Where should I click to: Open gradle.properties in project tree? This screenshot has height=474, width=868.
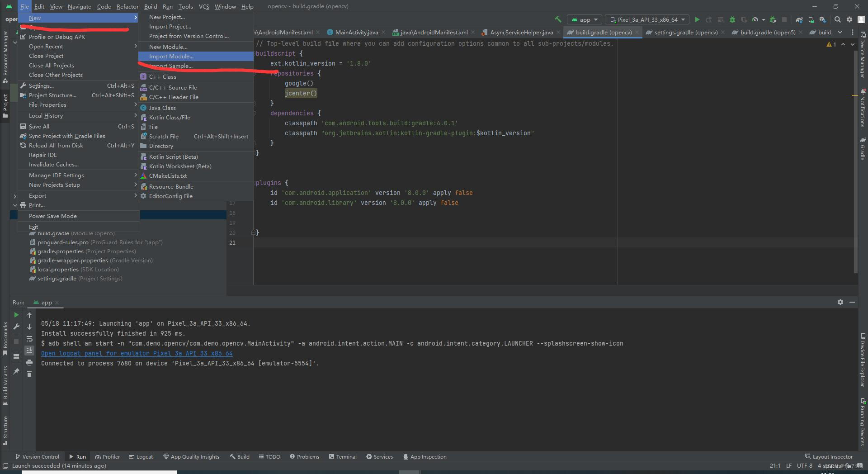click(x=60, y=251)
